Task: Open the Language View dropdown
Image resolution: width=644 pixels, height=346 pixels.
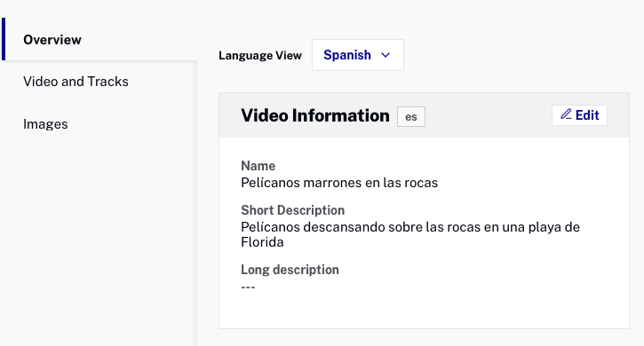Action: [358, 55]
